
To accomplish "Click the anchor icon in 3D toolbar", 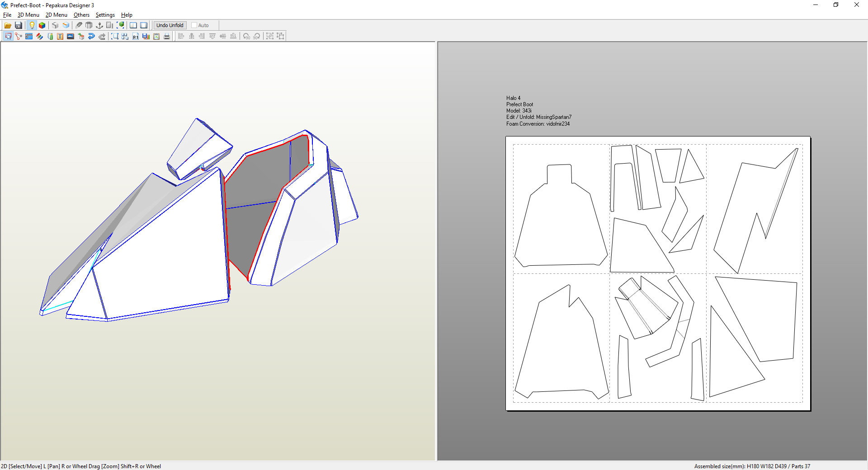I will pos(99,25).
